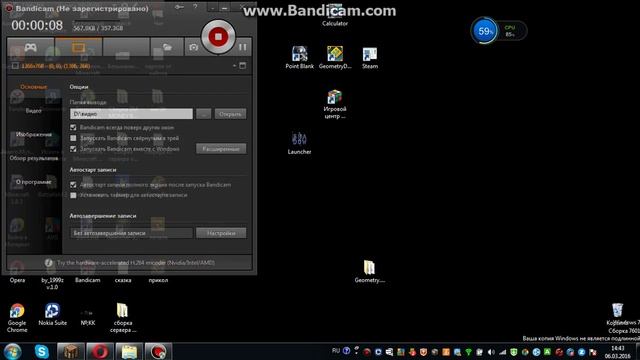Viewport: 640px width, 360px height.
Task: Click the network signal tray icon
Action: pyautogui.click(x=502, y=352)
